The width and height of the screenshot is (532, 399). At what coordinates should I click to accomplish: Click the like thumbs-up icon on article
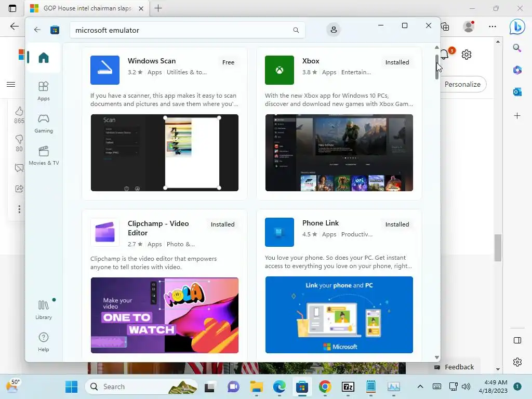pyautogui.click(x=19, y=111)
